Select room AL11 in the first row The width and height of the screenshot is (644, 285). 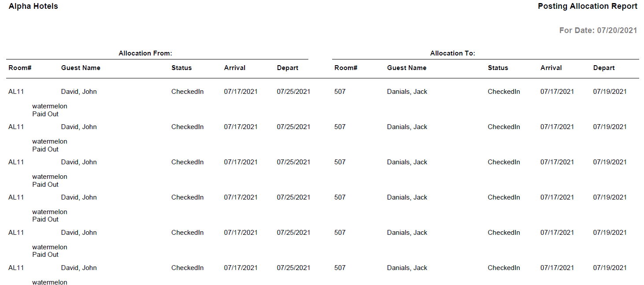tap(16, 92)
